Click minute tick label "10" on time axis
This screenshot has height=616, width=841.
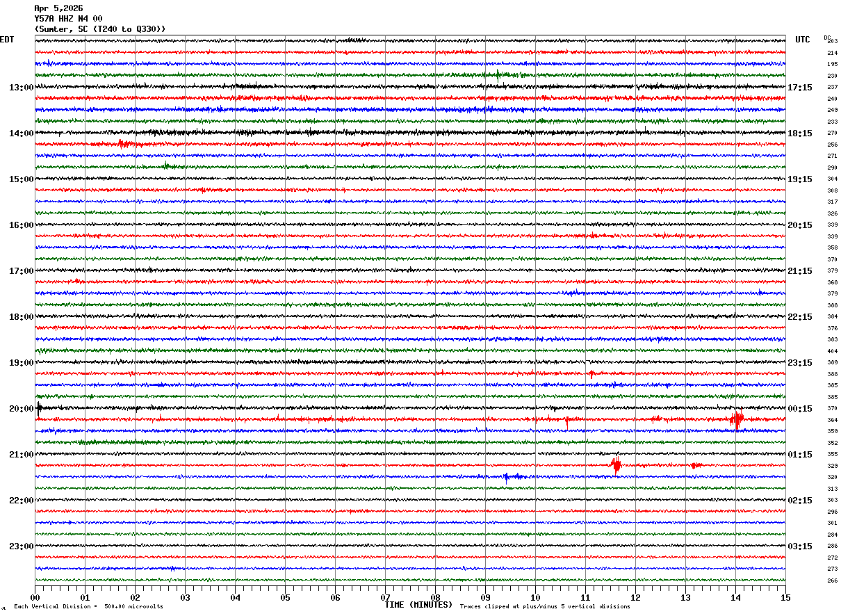tap(536, 598)
